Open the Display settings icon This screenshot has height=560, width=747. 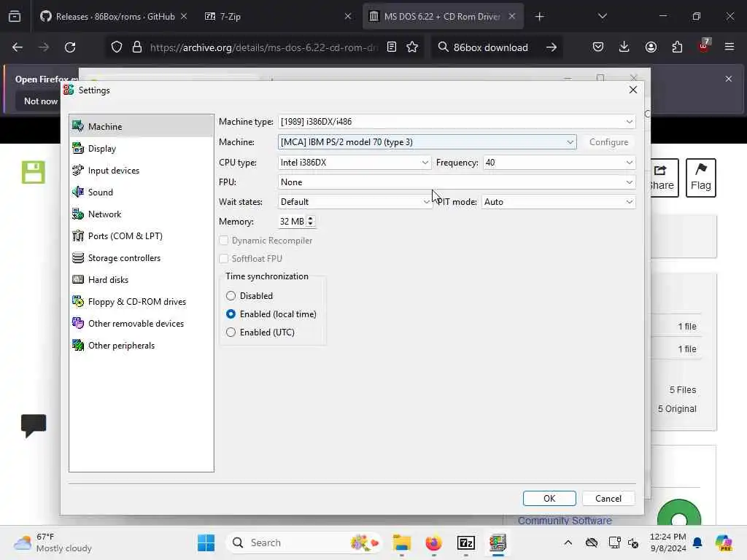pos(77,148)
